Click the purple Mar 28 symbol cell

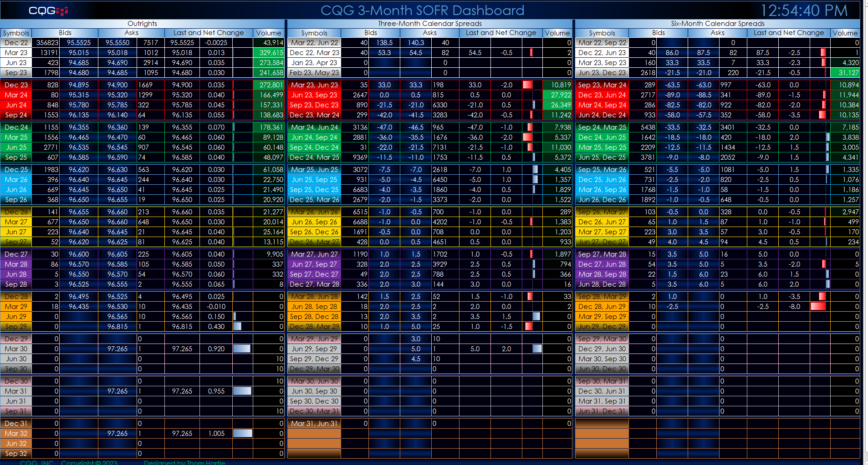tap(16, 264)
